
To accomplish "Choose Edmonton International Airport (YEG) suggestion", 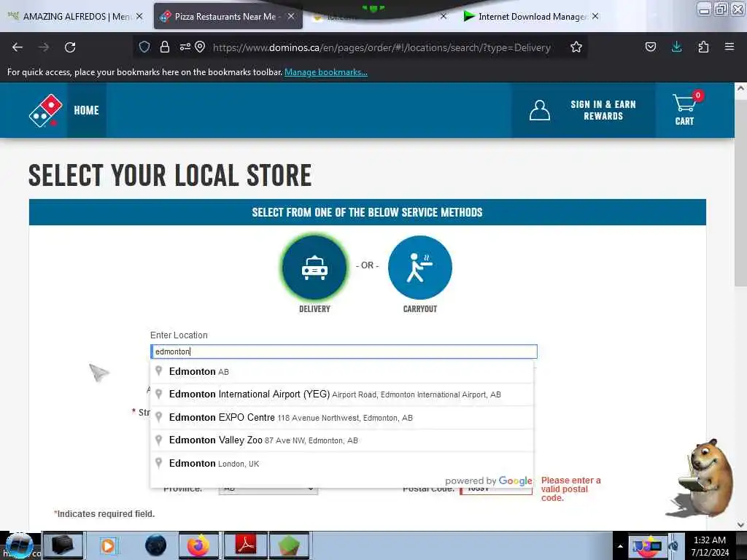I will tap(342, 394).
